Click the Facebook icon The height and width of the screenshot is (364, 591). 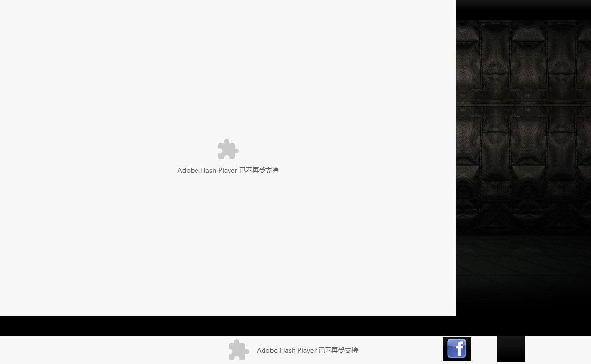(x=457, y=349)
